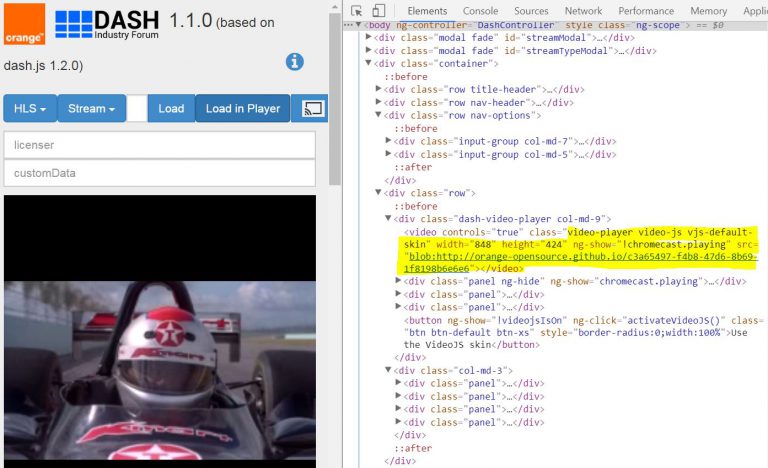Activate the DevTools inspect element picker
This screenshot has height=468, width=768.
357,11
